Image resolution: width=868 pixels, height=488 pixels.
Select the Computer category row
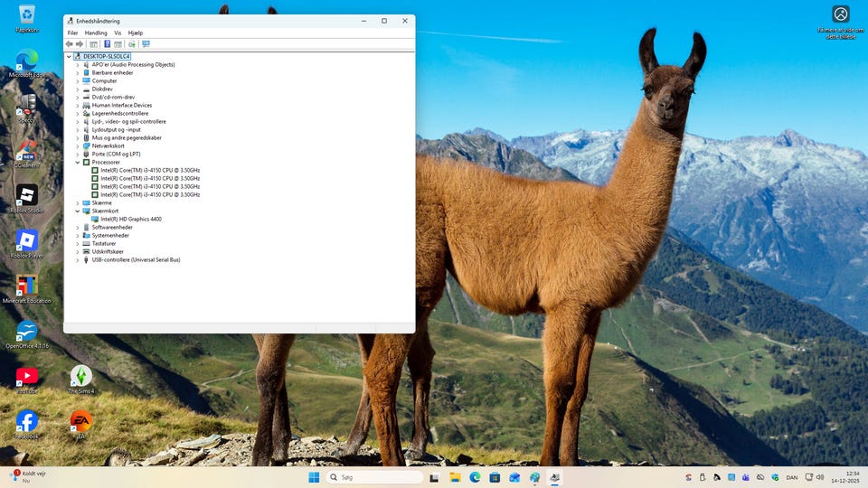click(104, 80)
